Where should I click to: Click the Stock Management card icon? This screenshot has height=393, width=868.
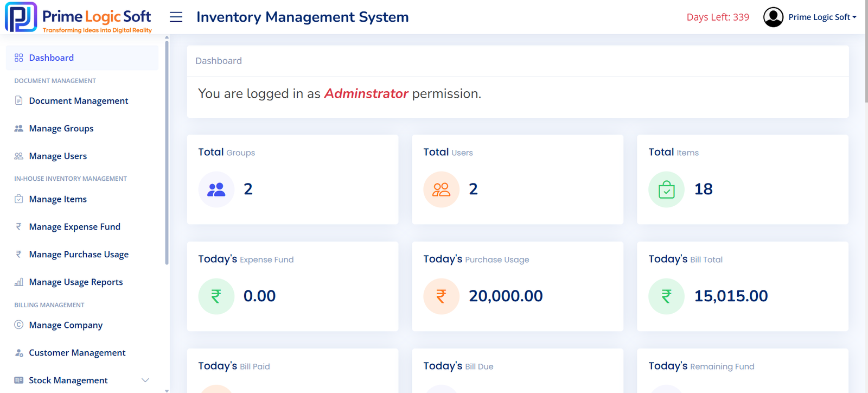coord(19,380)
